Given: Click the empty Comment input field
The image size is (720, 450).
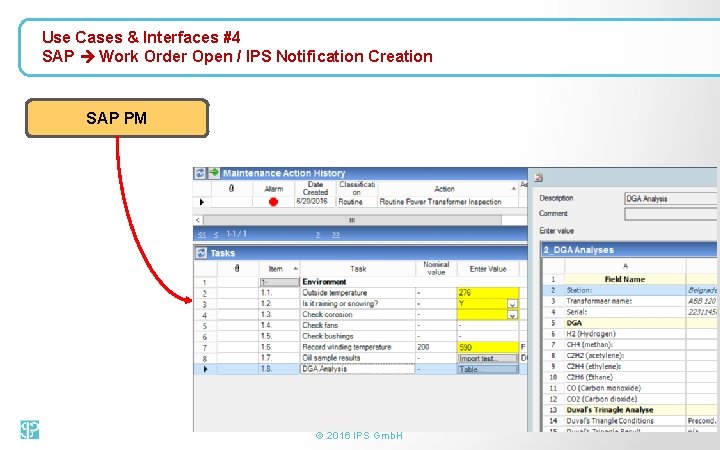Looking at the screenshot, I should [x=671, y=214].
